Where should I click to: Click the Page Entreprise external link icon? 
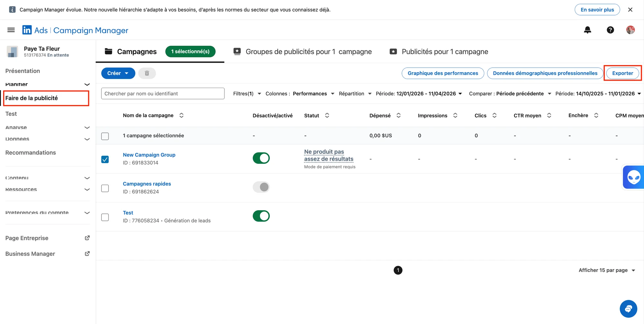pyautogui.click(x=87, y=238)
